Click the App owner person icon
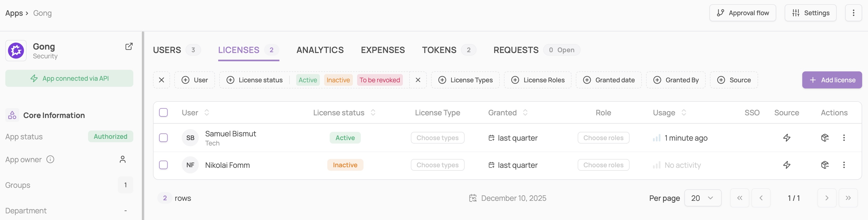Screen dimensions: 868x220 click(123, 159)
